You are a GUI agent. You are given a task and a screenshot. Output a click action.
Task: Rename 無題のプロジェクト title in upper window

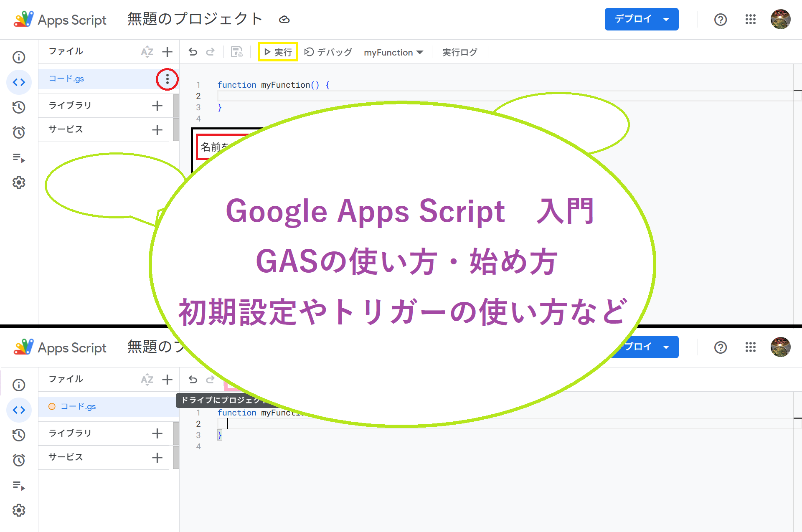tap(195, 19)
